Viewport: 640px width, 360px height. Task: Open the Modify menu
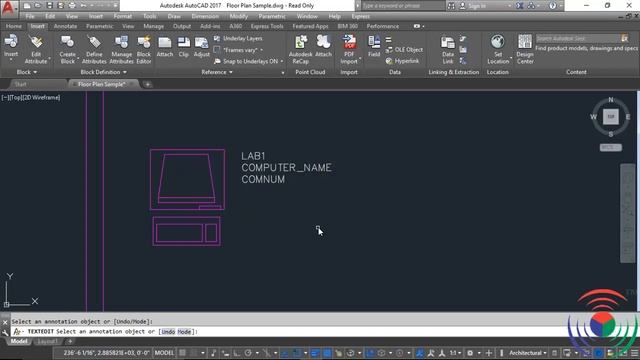click(x=238, y=16)
